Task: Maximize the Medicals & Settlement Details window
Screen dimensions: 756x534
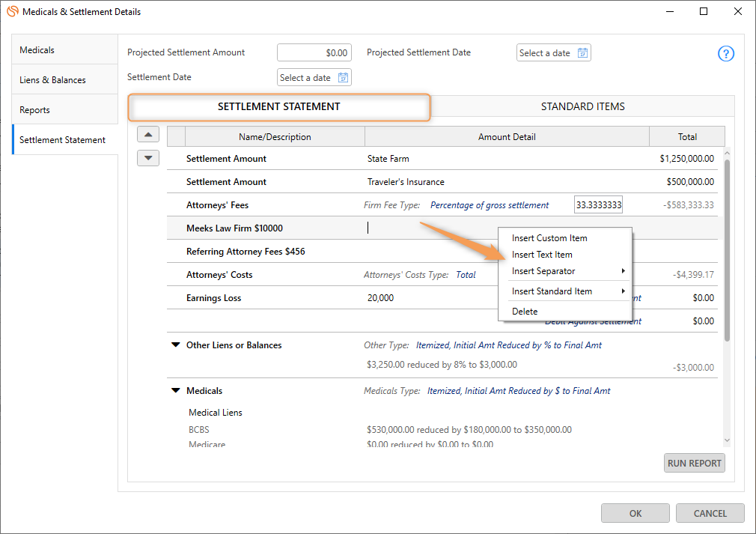Action: [704, 11]
